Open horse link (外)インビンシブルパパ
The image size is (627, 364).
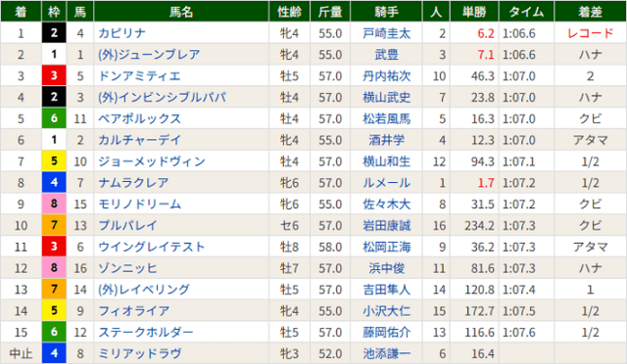(163, 97)
